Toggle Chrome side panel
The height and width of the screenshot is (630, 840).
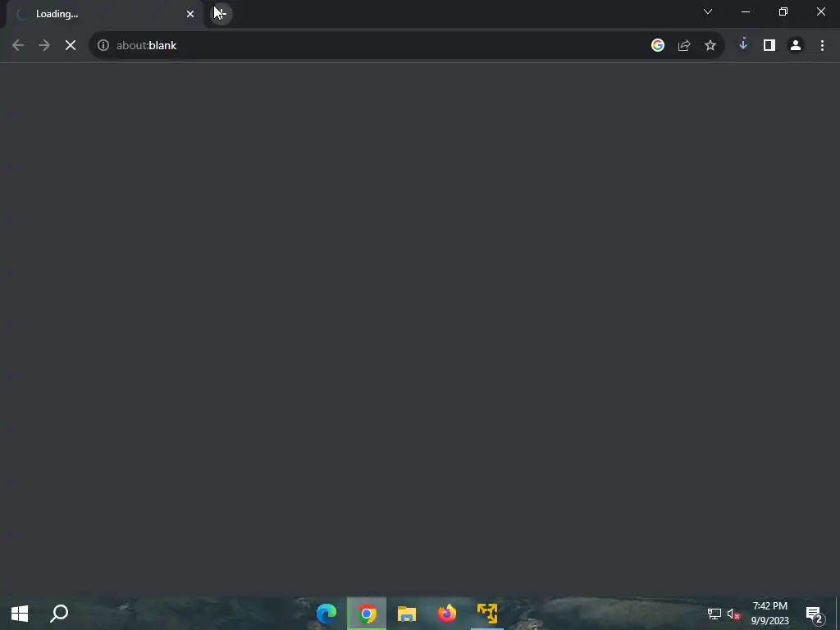[x=769, y=46]
